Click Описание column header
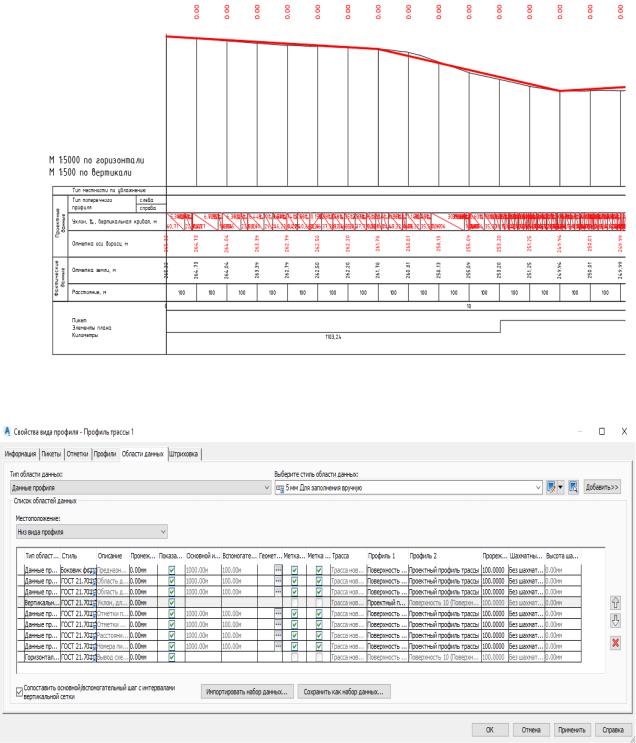Screen dimensions: 636x743 [x=112, y=556]
